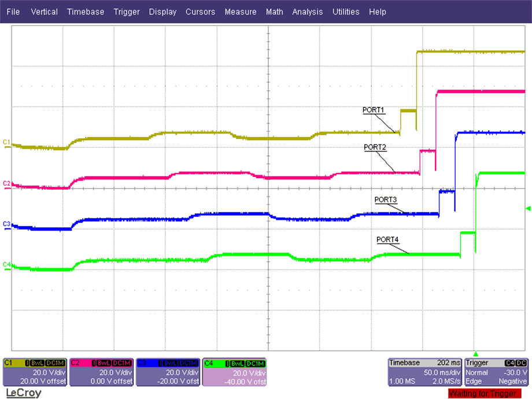Open the File menu
Image resolution: width=532 pixels, height=399 pixels.
(x=13, y=12)
